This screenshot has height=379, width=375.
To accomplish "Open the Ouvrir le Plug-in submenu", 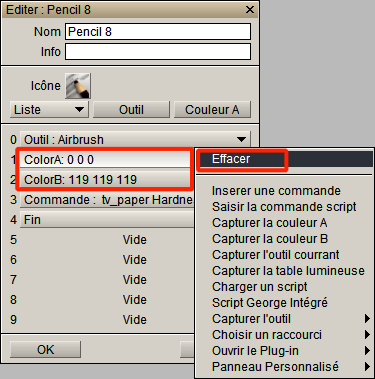I will pyautogui.click(x=285, y=351).
